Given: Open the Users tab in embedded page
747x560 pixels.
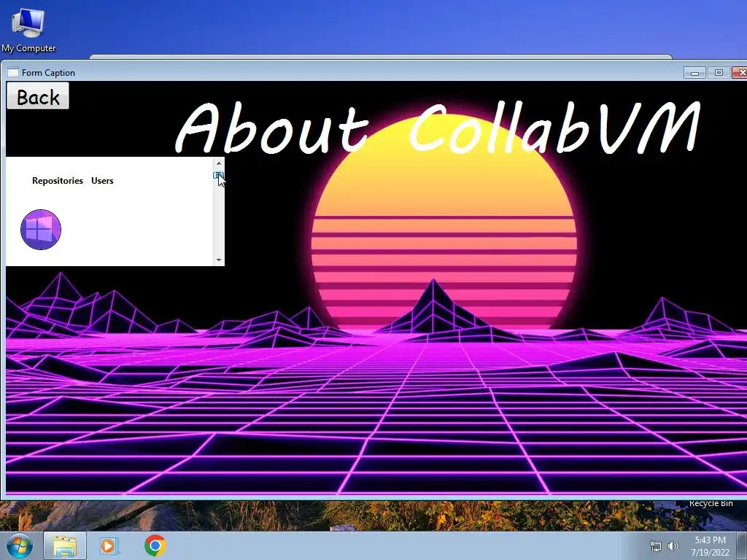Looking at the screenshot, I should [102, 181].
